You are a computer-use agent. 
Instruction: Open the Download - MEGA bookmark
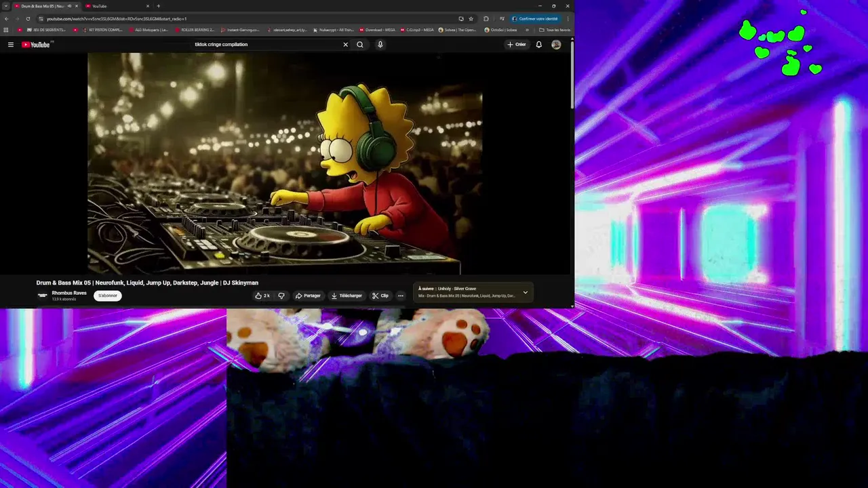click(x=377, y=30)
